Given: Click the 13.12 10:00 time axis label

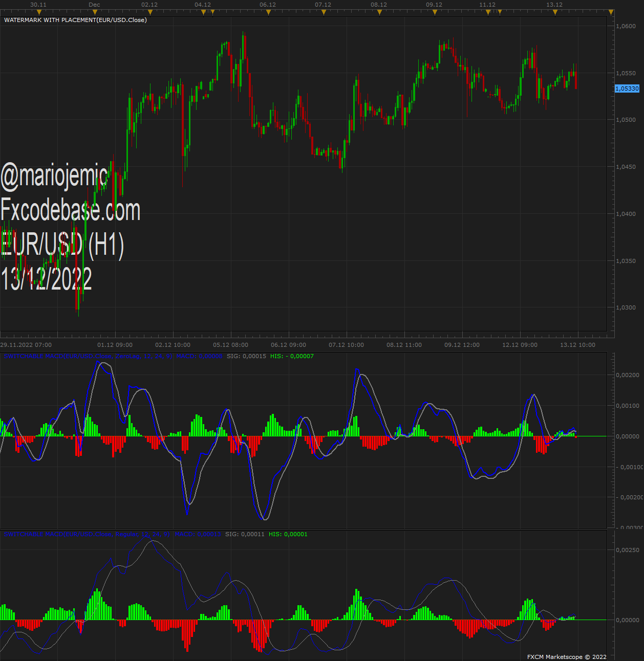Looking at the screenshot, I should [578, 345].
